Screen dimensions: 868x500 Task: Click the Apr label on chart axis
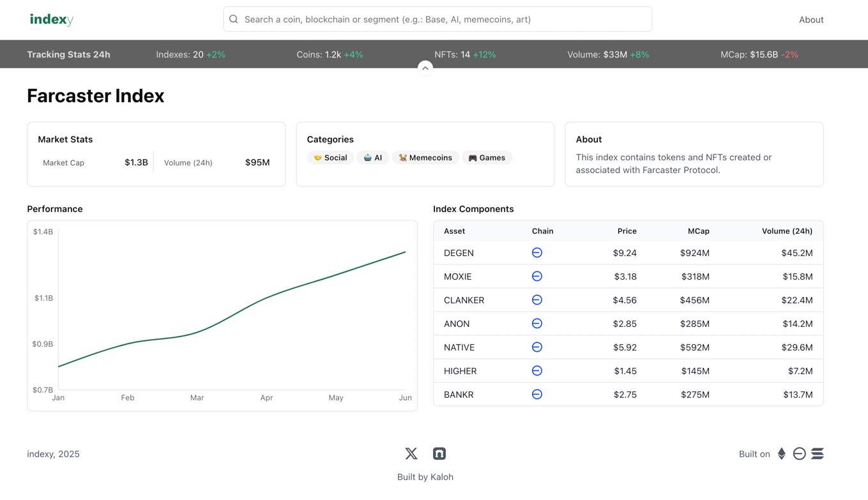(266, 398)
